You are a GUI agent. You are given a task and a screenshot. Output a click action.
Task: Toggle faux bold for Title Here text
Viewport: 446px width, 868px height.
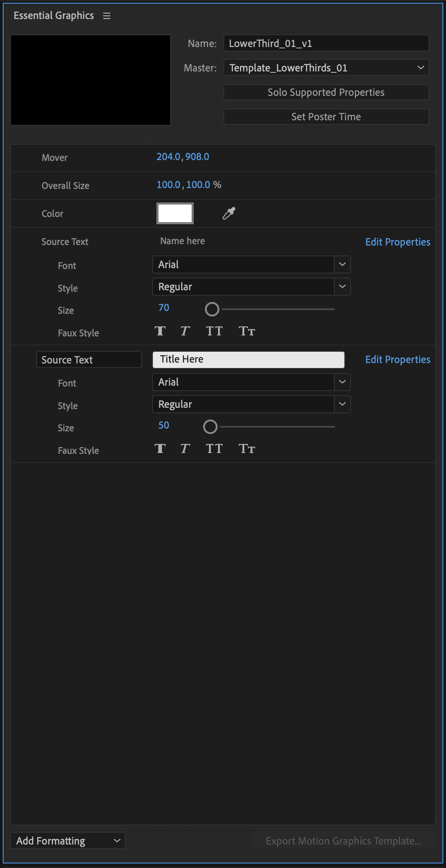click(160, 449)
